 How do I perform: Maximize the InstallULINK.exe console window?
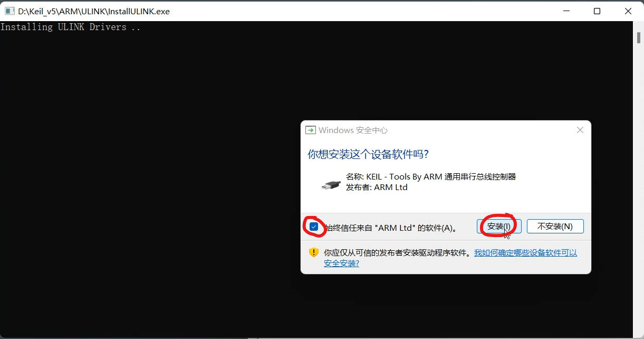click(x=597, y=11)
